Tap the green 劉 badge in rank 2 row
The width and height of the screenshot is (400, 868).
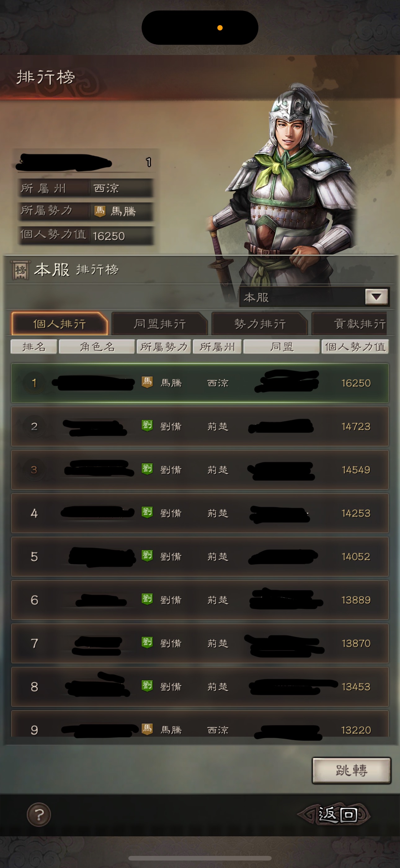147,426
